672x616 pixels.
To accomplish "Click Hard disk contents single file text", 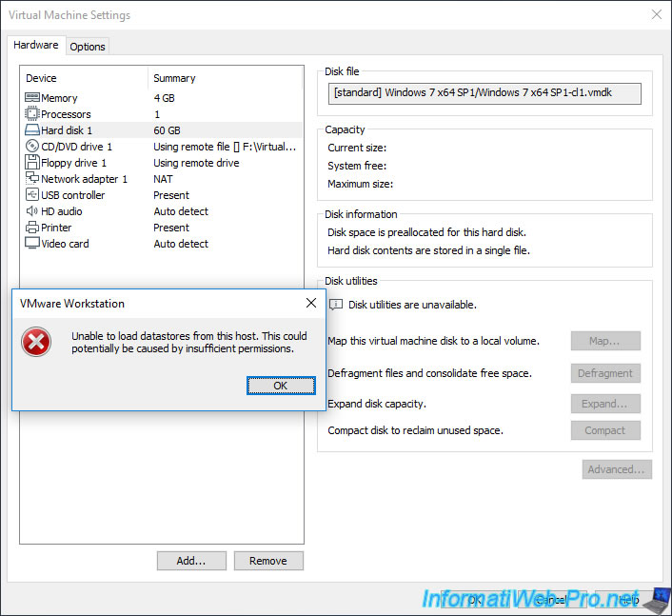I will 428,250.
